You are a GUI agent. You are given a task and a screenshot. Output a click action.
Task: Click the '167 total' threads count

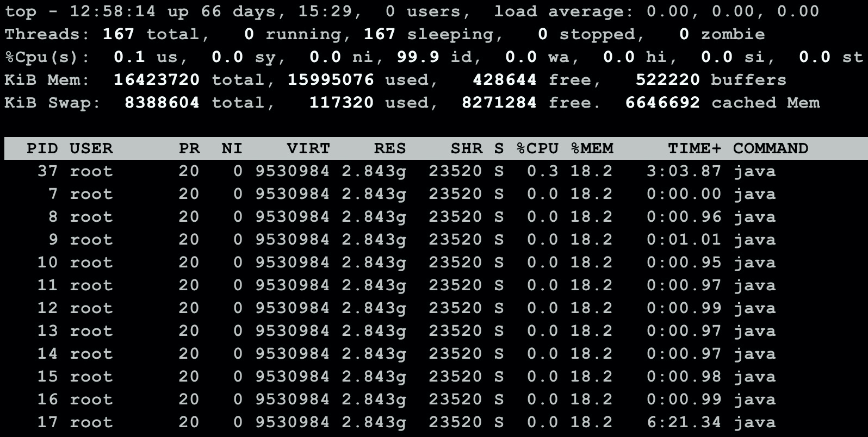(151, 34)
